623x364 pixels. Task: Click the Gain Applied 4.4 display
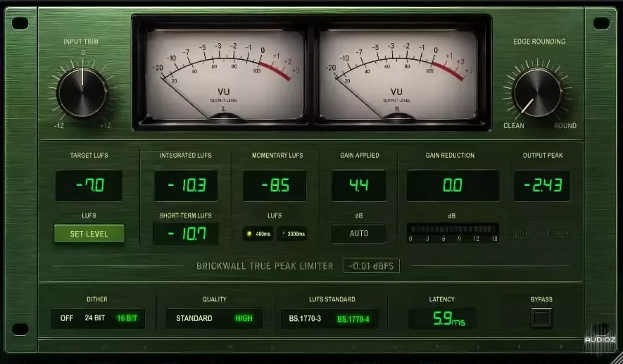click(359, 186)
